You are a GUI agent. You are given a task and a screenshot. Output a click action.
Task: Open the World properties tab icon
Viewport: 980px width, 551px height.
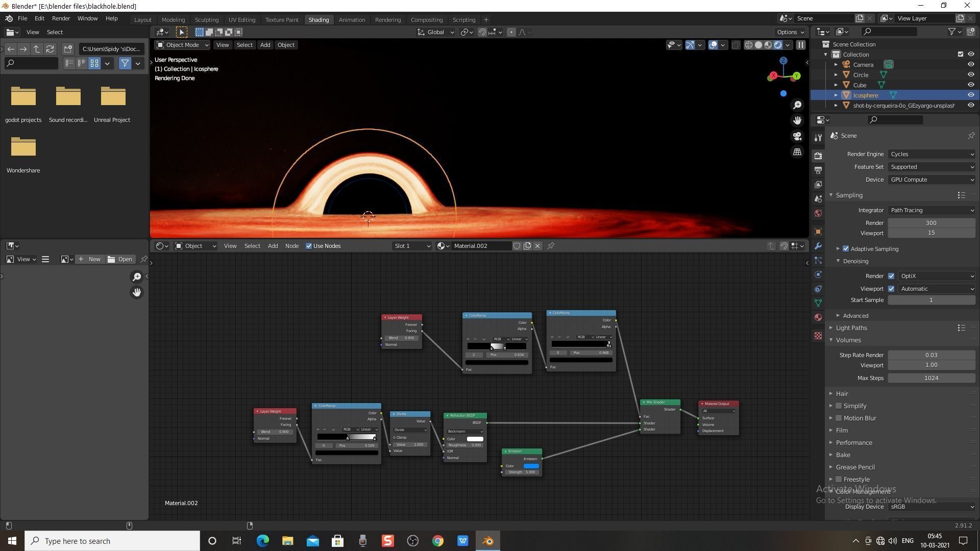coord(818,213)
